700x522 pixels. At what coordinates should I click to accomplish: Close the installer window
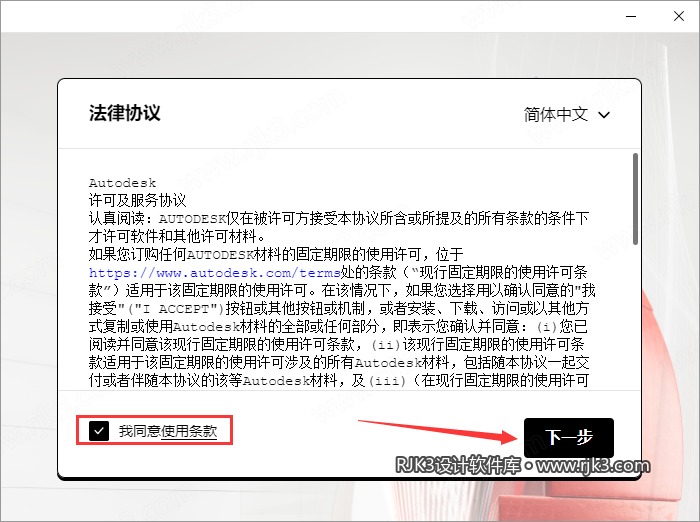679,17
